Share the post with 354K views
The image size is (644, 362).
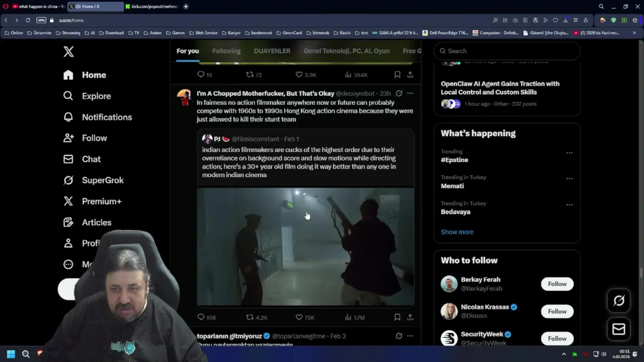tap(410, 74)
